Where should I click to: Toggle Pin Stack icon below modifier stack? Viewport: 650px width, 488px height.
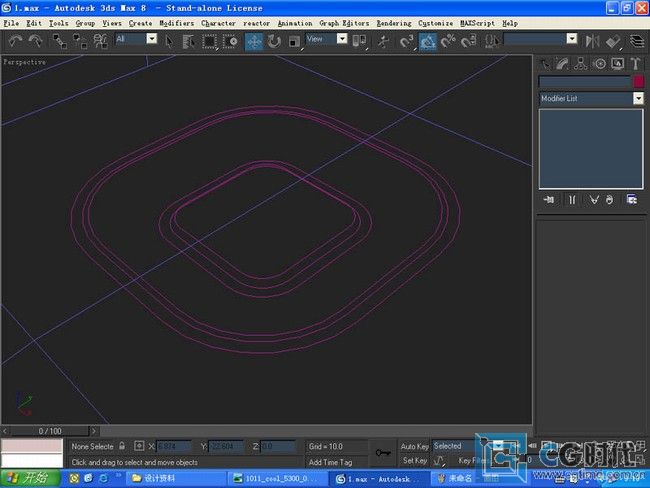click(549, 200)
